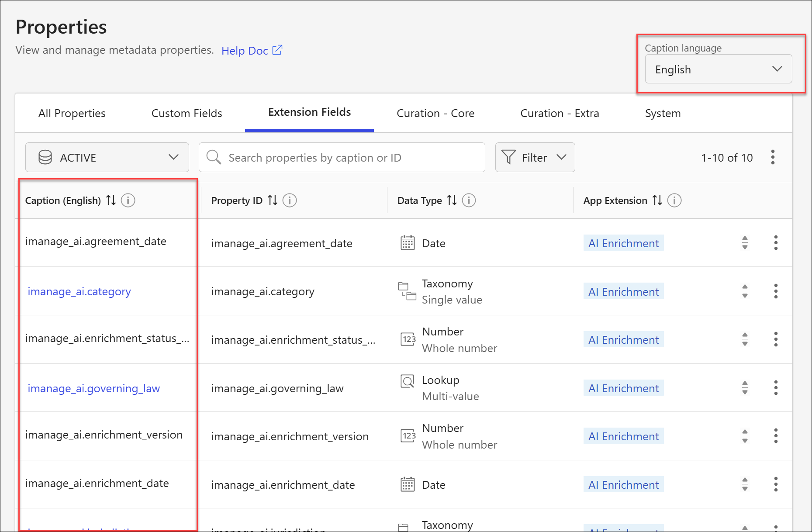Click the Lookup data type icon
The width and height of the screenshot is (812, 532).
click(408, 381)
